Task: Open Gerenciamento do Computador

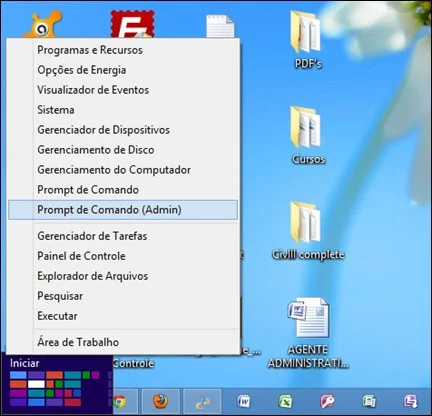Action: coord(123,170)
